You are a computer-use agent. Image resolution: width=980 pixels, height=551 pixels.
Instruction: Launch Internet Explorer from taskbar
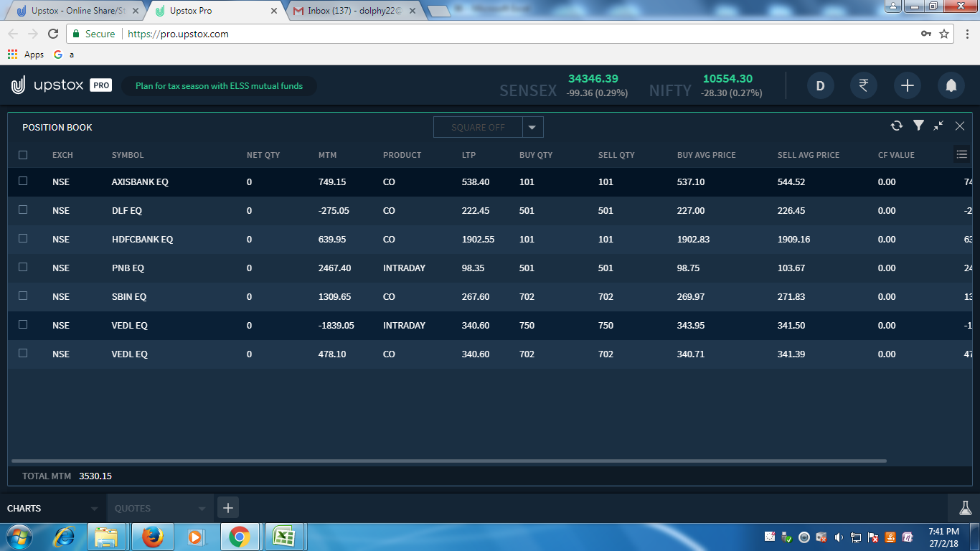(66, 537)
